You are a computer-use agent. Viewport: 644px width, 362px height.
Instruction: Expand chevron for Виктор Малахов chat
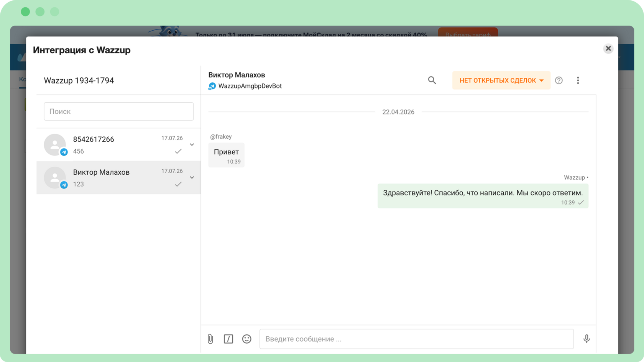click(x=192, y=178)
